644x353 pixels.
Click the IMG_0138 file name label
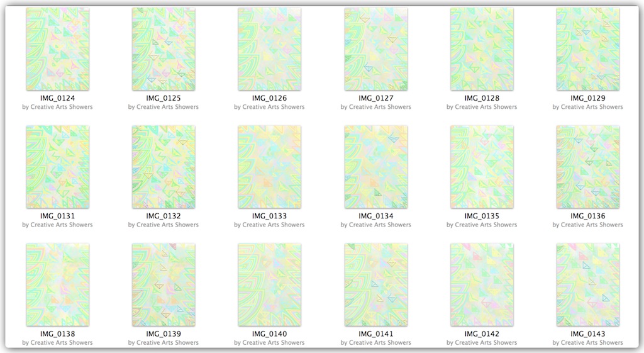[57, 334]
